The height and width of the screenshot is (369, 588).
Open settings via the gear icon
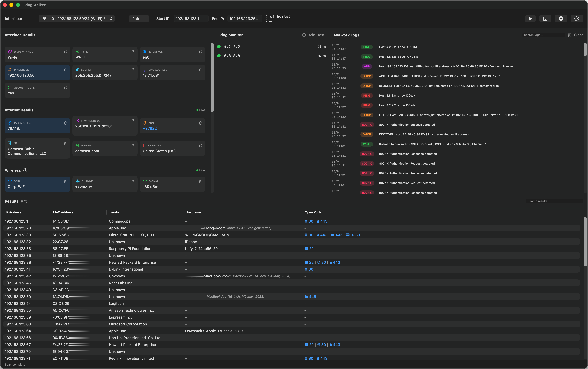coord(577,19)
